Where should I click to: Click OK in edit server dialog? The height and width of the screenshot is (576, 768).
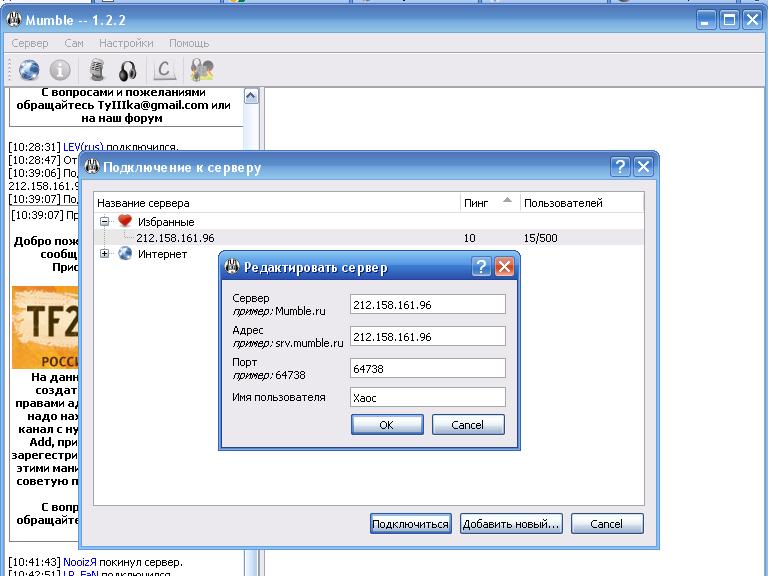(x=387, y=425)
